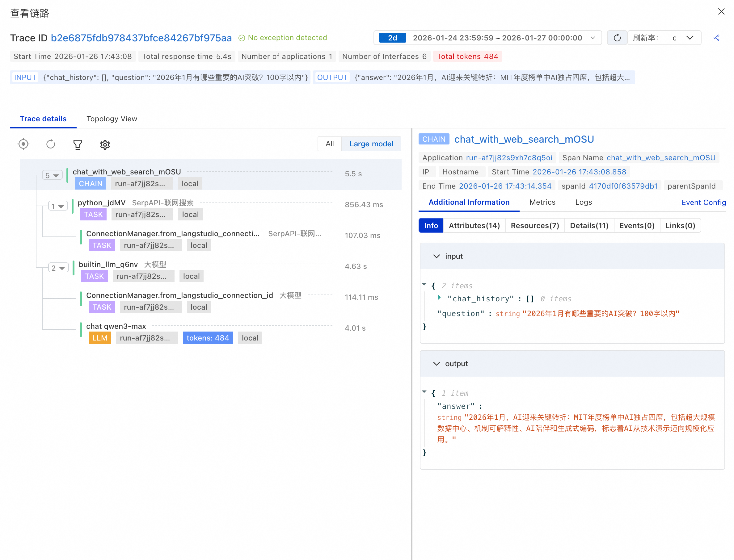
Task: Select the Large model filter
Action: (x=371, y=144)
